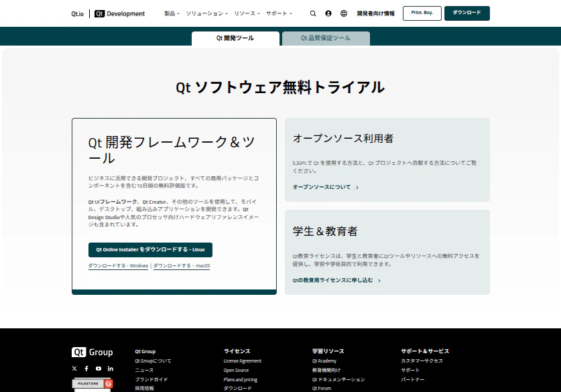Open License Agreement footer link
This screenshot has width=561, height=392.
(x=243, y=361)
